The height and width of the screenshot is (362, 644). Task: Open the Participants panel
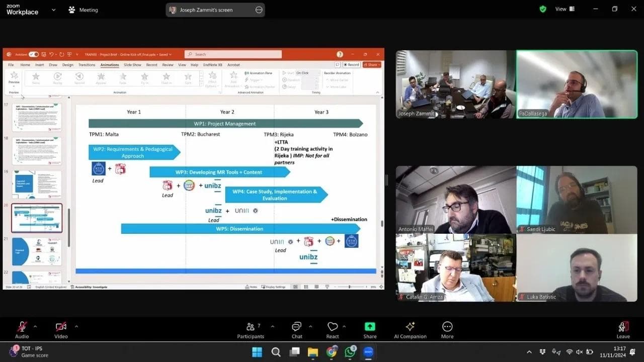click(x=251, y=327)
